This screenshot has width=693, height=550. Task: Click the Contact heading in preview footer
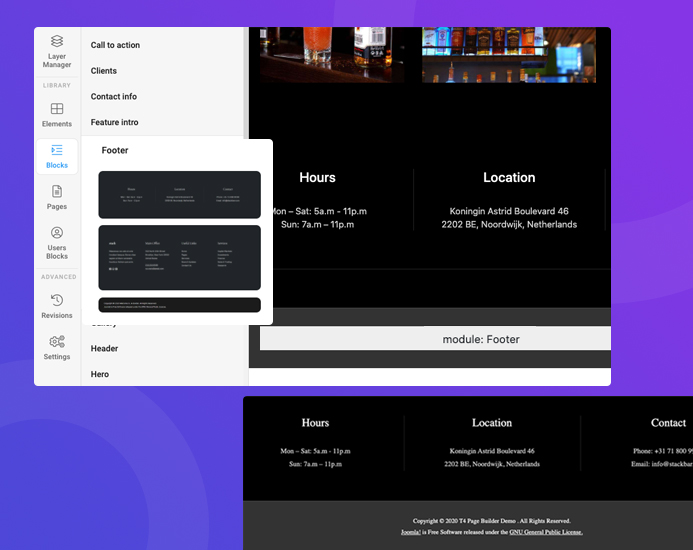668,423
